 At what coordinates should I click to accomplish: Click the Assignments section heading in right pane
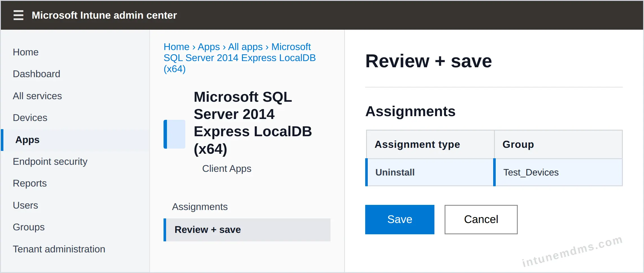coord(410,111)
